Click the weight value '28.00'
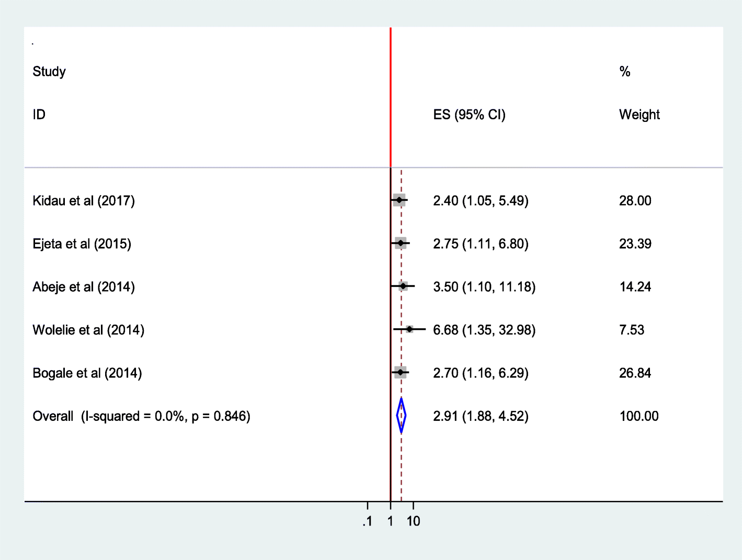Viewport: 742px width, 560px height. [x=635, y=201]
